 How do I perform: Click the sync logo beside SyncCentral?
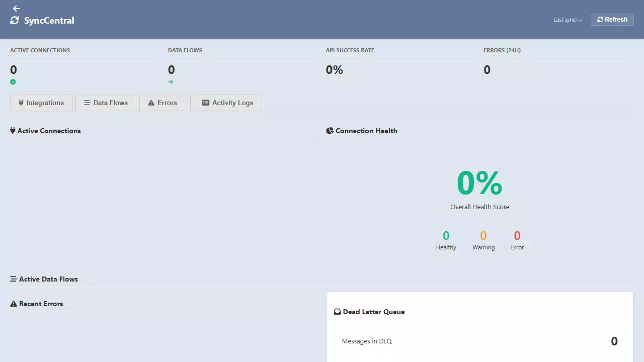14,21
